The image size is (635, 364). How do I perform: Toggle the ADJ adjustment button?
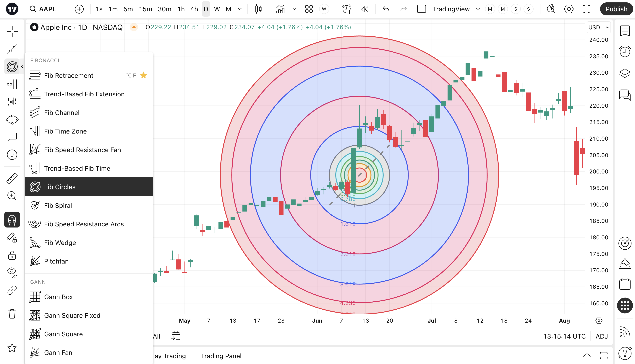coord(602,336)
